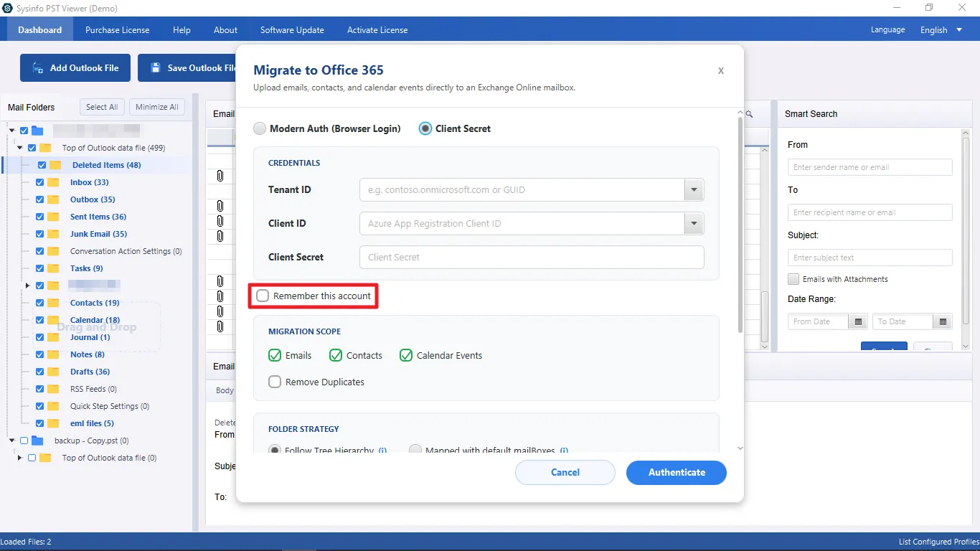The width and height of the screenshot is (980, 551).
Task: Tick the Emails with Attachments checkbox
Action: (x=793, y=279)
